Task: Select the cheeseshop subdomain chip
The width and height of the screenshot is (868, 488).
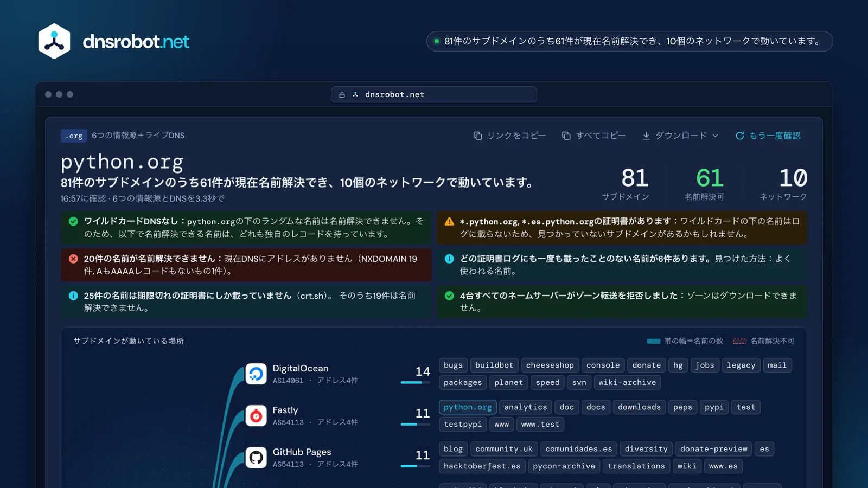Action: [550, 365]
